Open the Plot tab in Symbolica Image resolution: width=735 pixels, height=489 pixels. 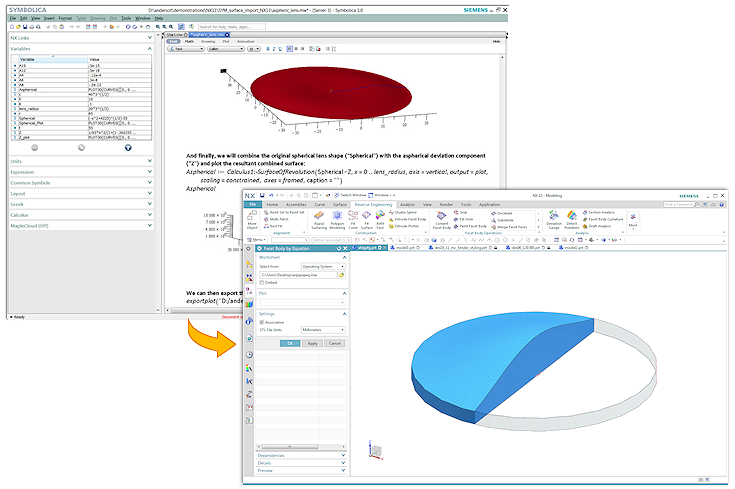(x=223, y=41)
